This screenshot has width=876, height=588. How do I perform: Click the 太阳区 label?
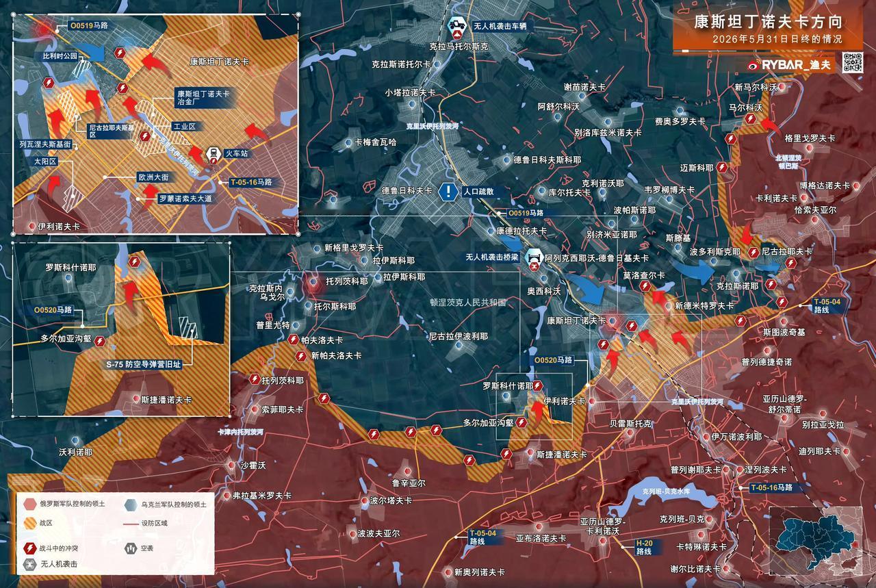(x=44, y=162)
